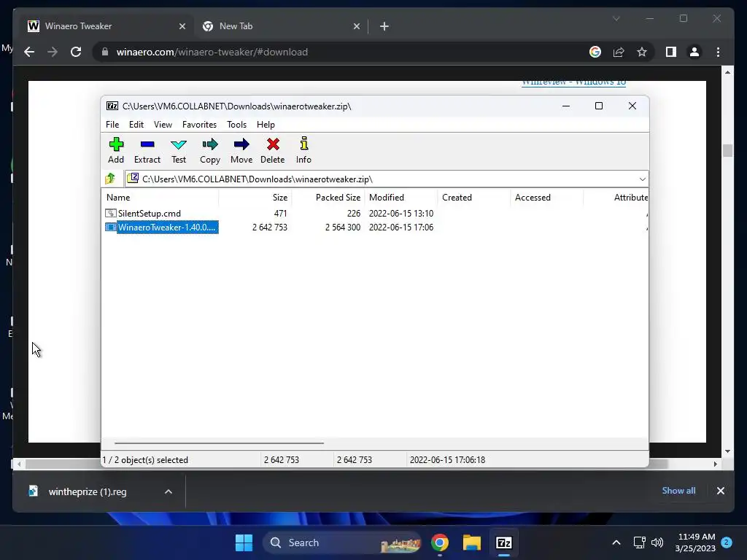Image resolution: width=747 pixels, height=560 pixels.
Task: Click the SilentSetup.cmd file icon
Action: tap(111, 214)
